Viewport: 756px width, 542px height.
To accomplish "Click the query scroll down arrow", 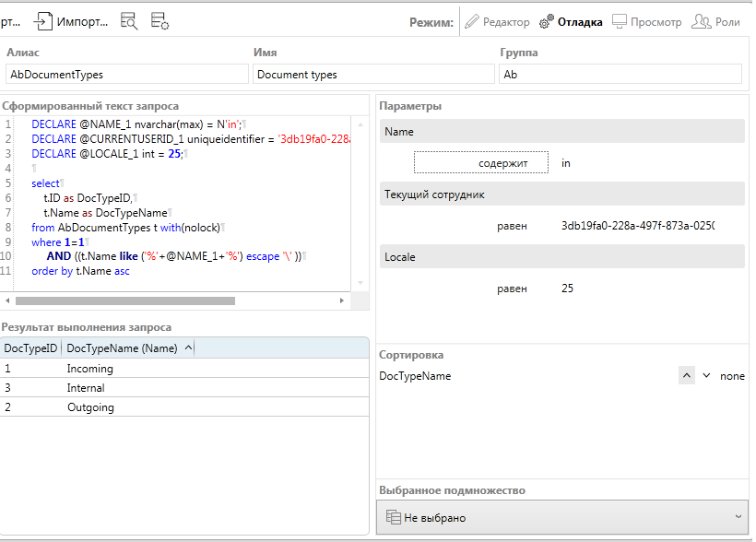I will click(360, 283).
